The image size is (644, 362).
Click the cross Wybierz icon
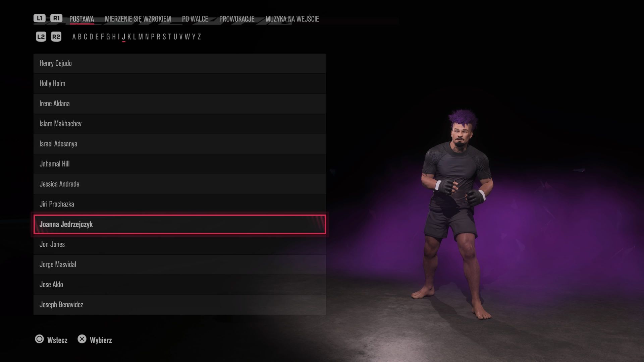(x=82, y=339)
